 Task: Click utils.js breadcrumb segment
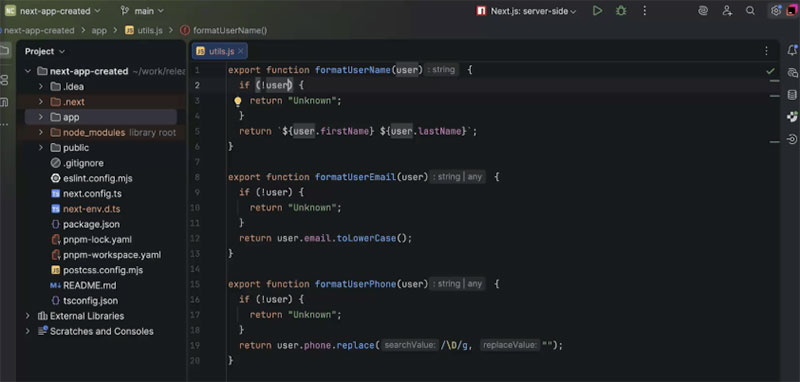[x=144, y=31]
